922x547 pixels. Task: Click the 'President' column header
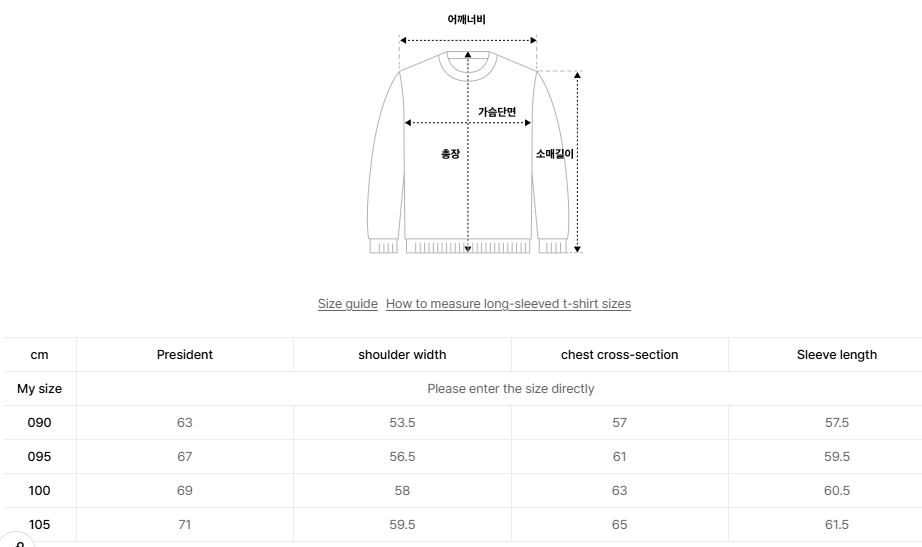click(185, 355)
